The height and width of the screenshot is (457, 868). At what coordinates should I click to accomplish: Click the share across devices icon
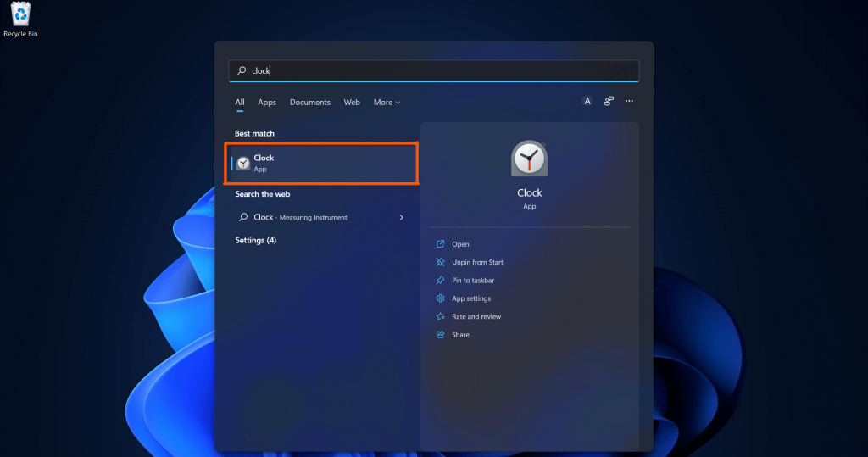tap(609, 101)
